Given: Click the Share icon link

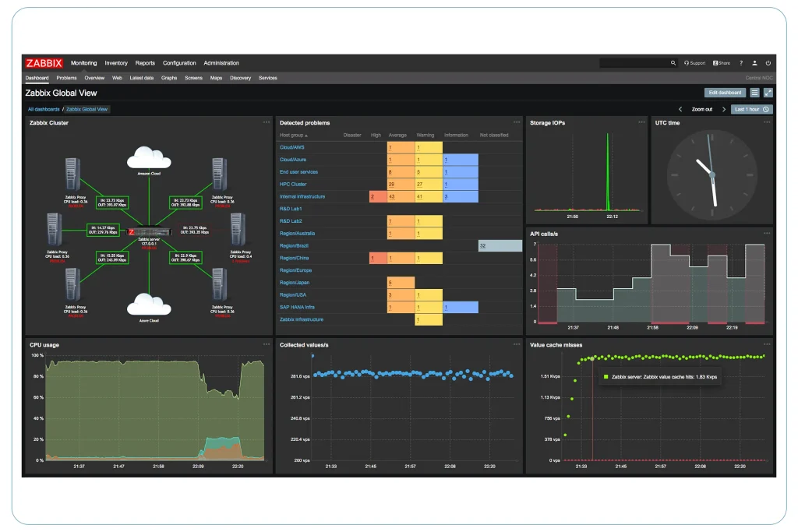Looking at the screenshot, I should (x=722, y=63).
